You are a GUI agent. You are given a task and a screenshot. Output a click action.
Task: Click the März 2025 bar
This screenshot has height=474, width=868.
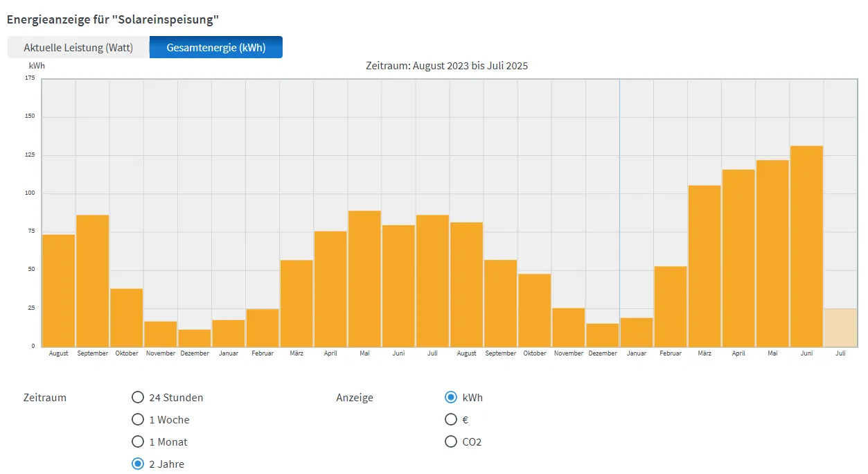click(705, 266)
